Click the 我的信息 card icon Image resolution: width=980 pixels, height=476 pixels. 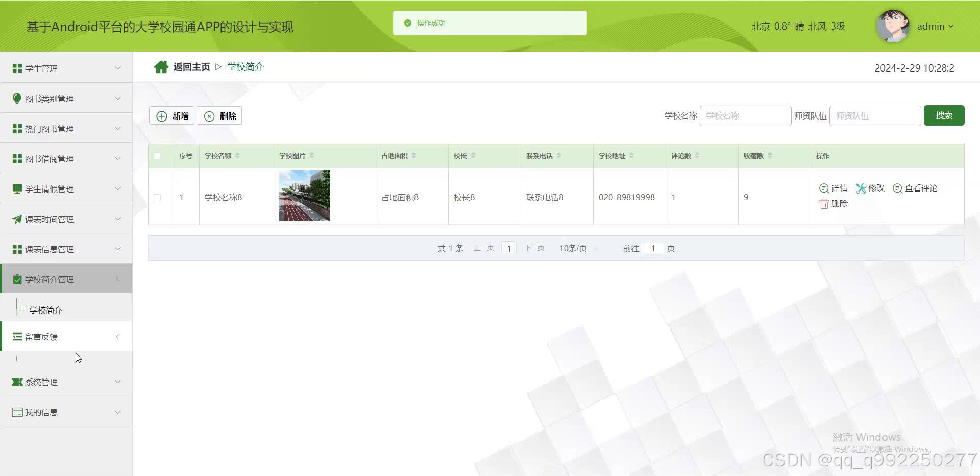click(x=17, y=412)
